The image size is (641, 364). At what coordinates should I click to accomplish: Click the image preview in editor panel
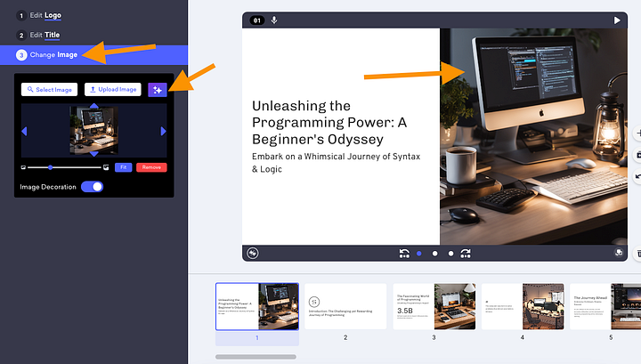click(x=94, y=130)
